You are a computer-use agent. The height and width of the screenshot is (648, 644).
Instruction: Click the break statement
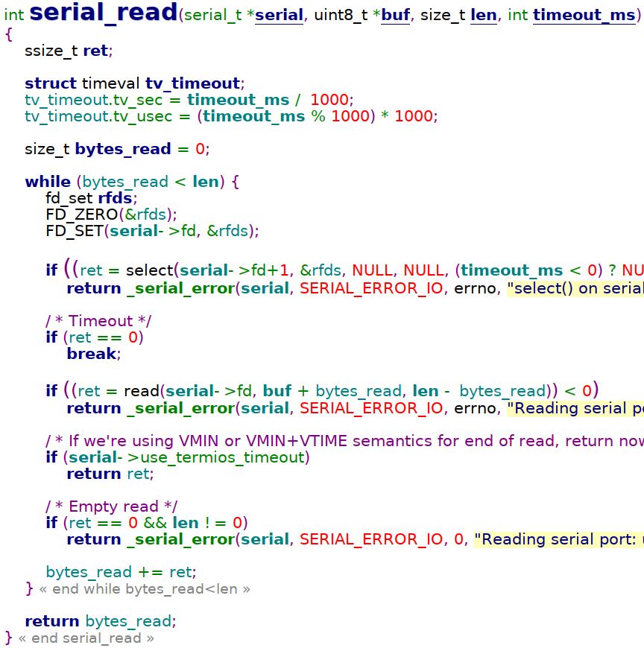(92, 354)
